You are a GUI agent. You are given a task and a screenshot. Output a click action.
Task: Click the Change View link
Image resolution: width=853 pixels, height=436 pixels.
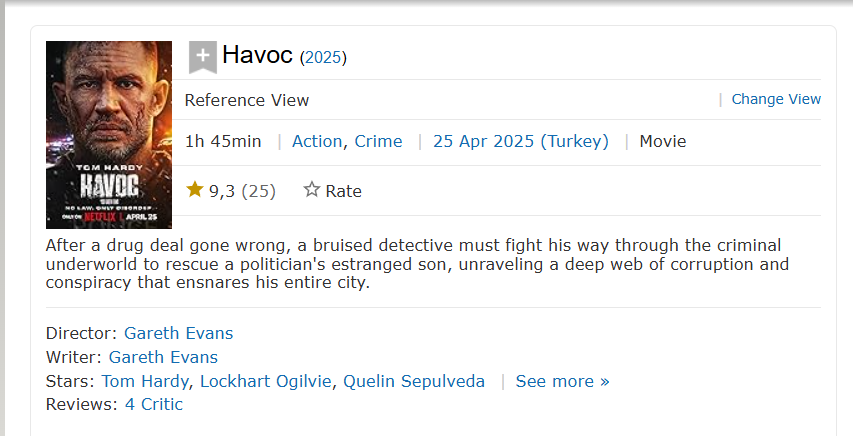(776, 99)
